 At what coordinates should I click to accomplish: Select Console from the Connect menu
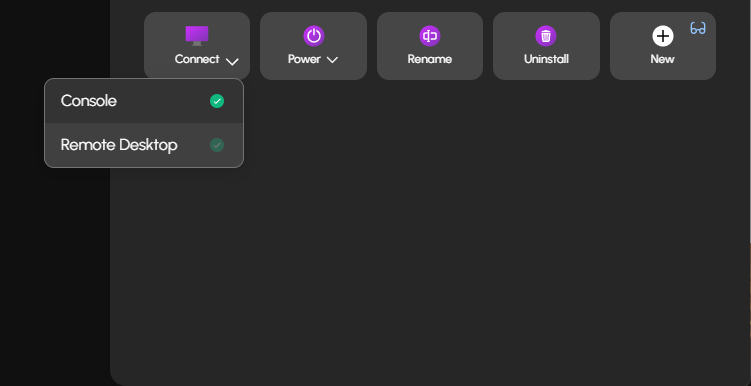144,101
